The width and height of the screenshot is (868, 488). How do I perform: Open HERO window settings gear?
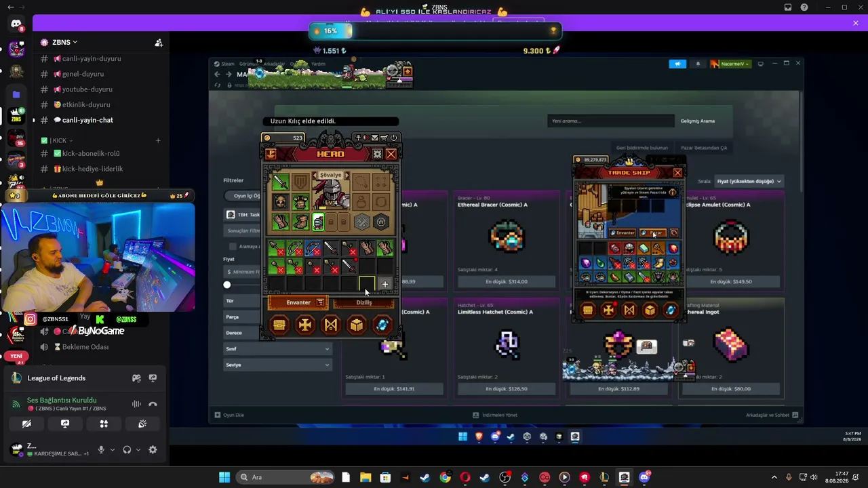coord(378,154)
